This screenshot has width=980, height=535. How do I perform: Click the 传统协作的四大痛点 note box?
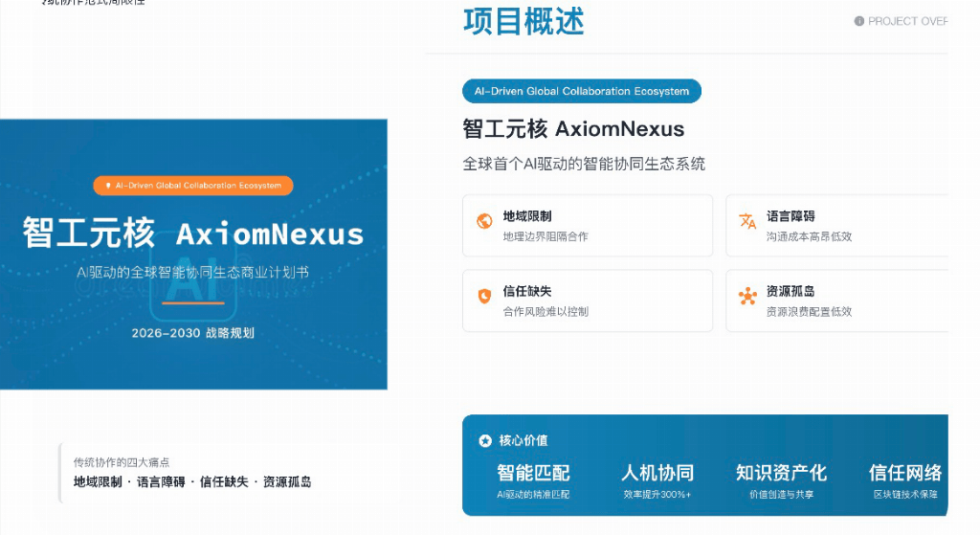coord(230,472)
